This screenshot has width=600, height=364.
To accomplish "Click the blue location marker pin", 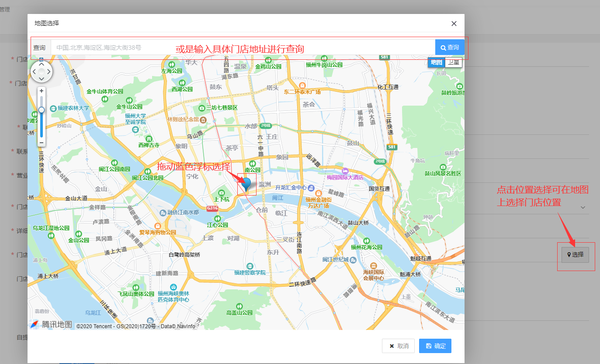I will click(246, 185).
